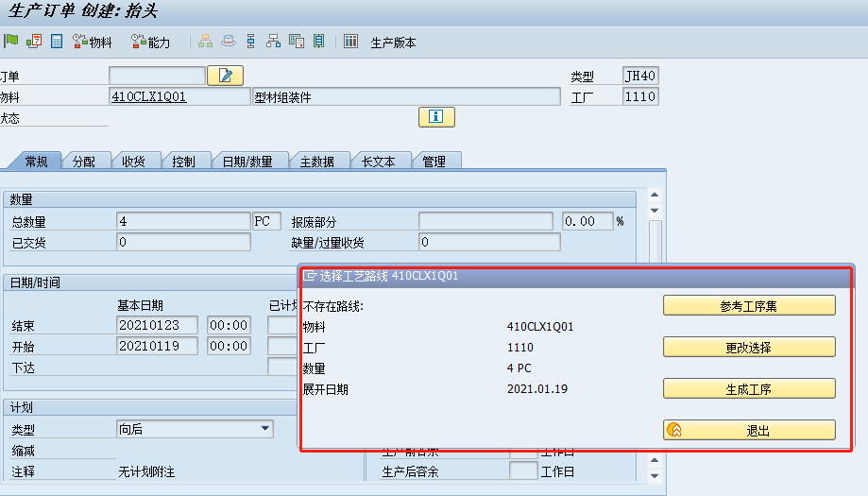This screenshot has height=496, width=868.
Task: Click the 不存在路线: message text
Action: tap(333, 306)
